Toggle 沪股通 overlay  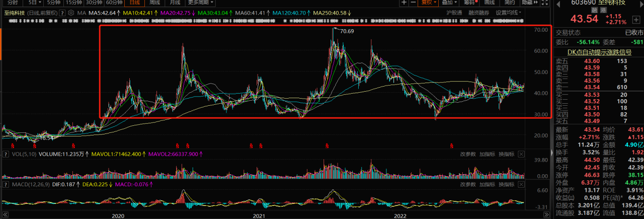454,12
